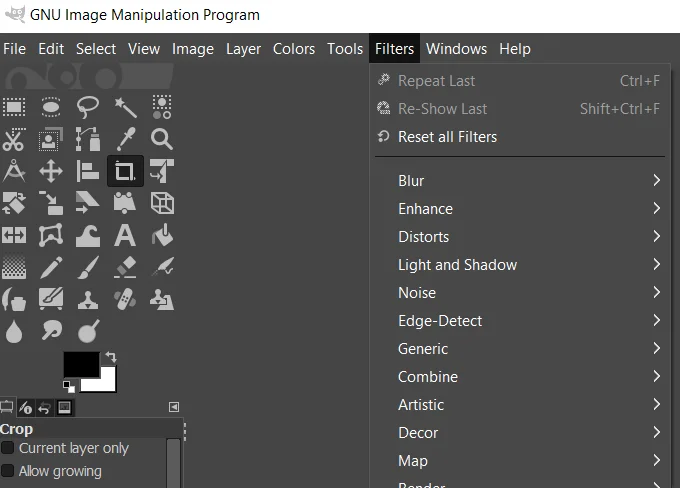Expand the Blur filters submenu
Screen dimensions: 680x488
point(520,180)
